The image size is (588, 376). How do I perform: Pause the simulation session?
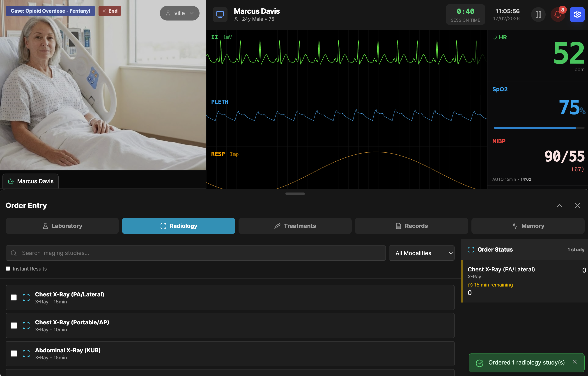tap(538, 14)
